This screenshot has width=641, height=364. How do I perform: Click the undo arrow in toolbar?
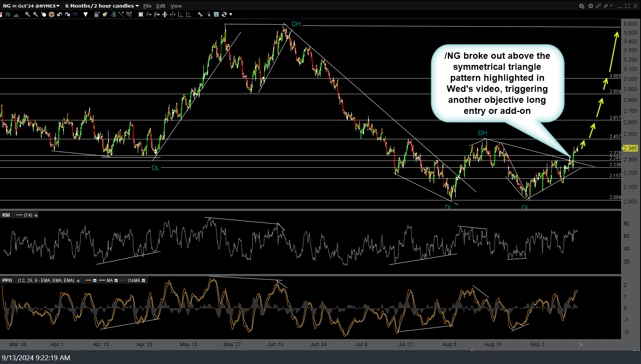[x=60, y=14]
